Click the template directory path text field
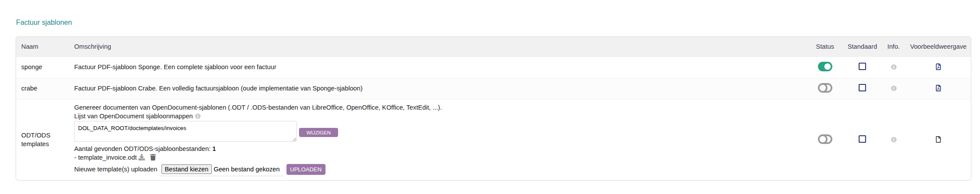 click(185, 131)
